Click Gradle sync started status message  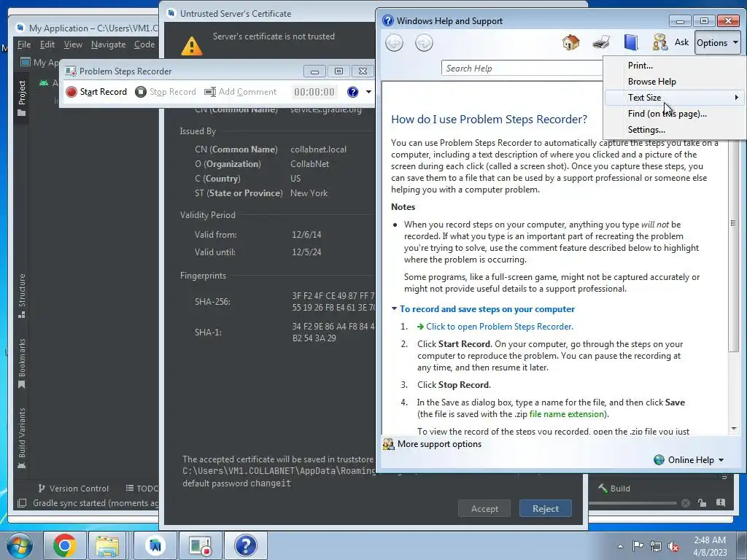pos(96,503)
